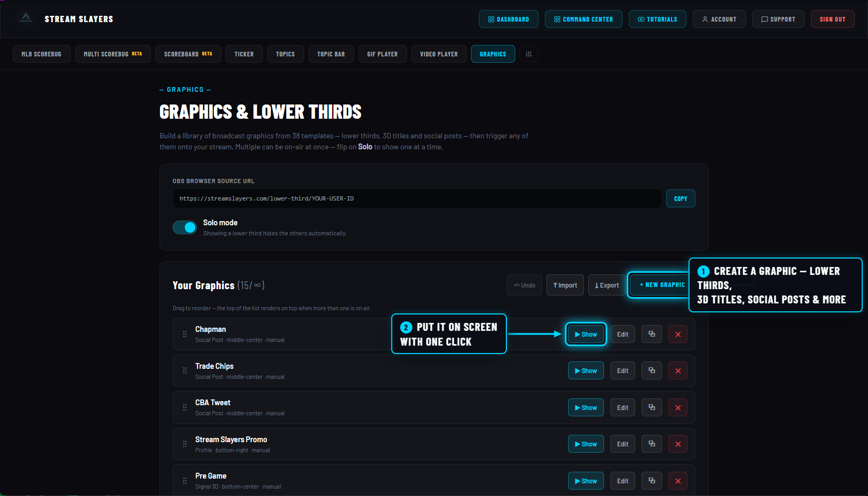Click the CBA Tweet graphic title

click(213, 403)
